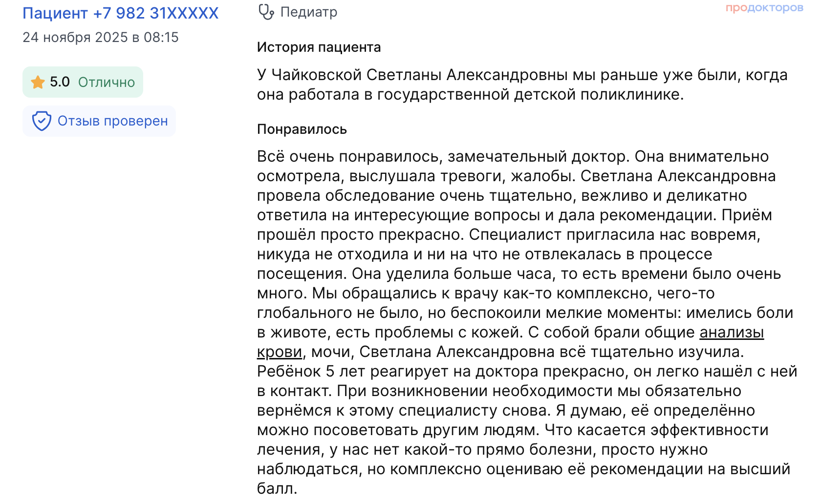The image size is (822, 504).
Task: Click the «Понравилось» section heading
Action: pos(302,129)
